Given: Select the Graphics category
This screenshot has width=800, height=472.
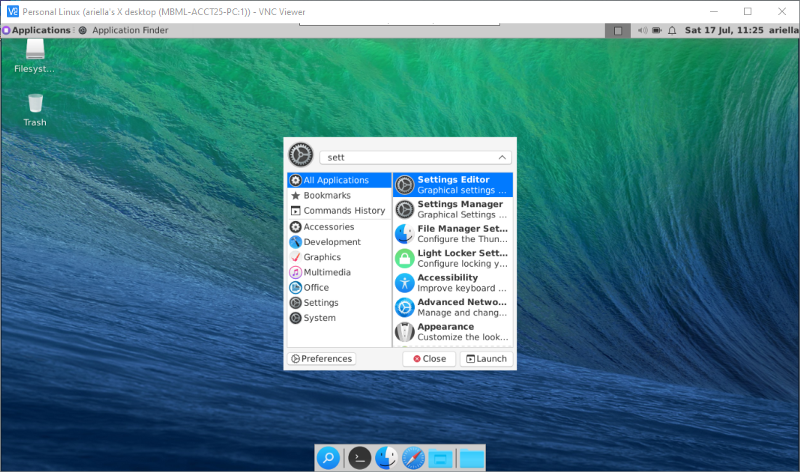Looking at the screenshot, I should pyautogui.click(x=339, y=257).
